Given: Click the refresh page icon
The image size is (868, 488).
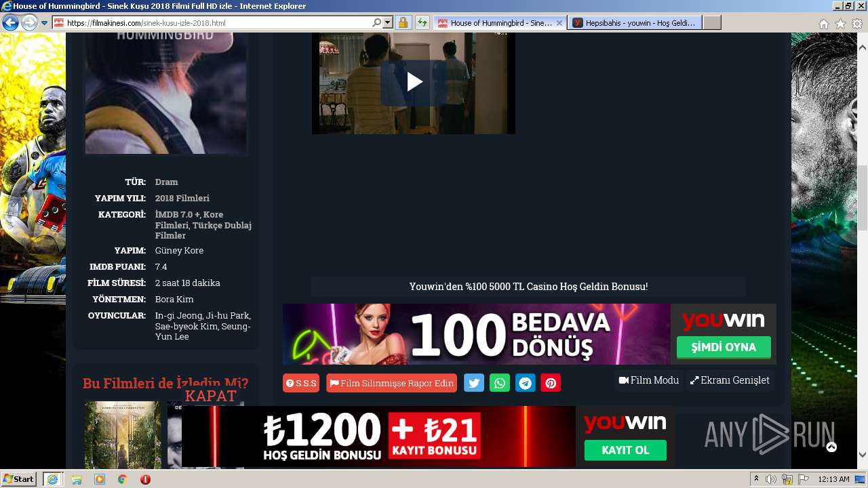Looking at the screenshot, I should click(422, 23).
